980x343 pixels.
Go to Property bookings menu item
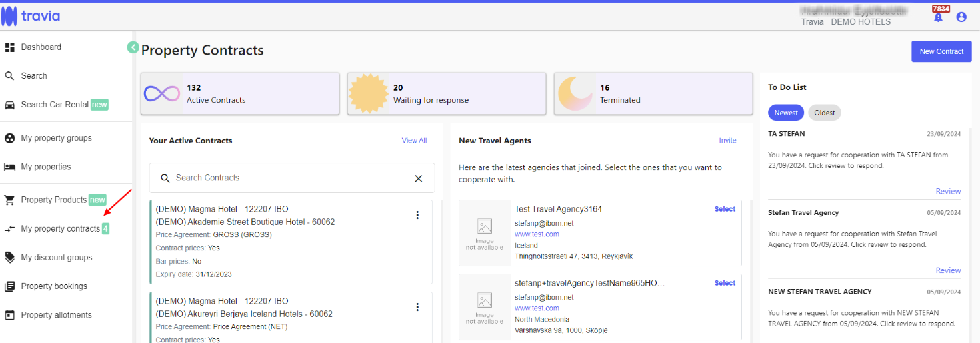point(54,286)
